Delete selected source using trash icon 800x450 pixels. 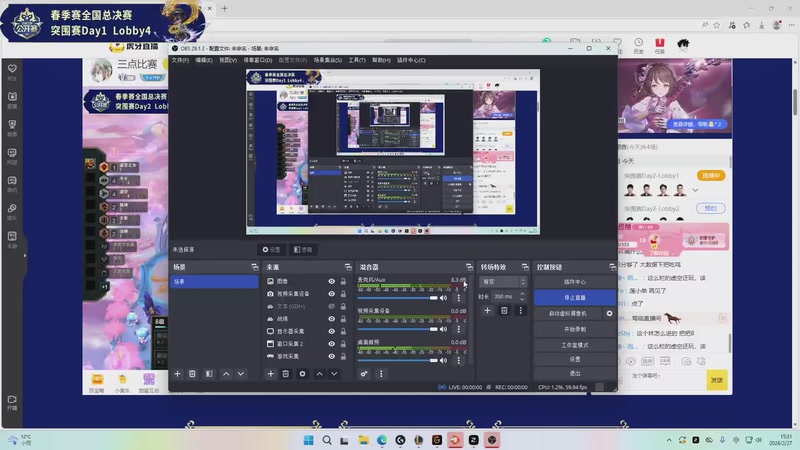click(x=286, y=374)
